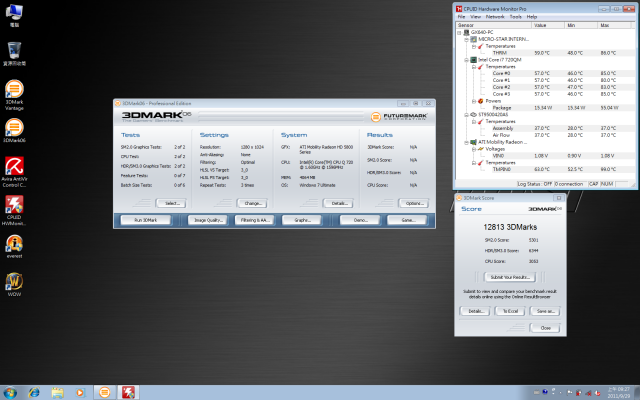Click the keyboard input tray icon
This screenshot has height=400, width=640.
(x=537, y=393)
